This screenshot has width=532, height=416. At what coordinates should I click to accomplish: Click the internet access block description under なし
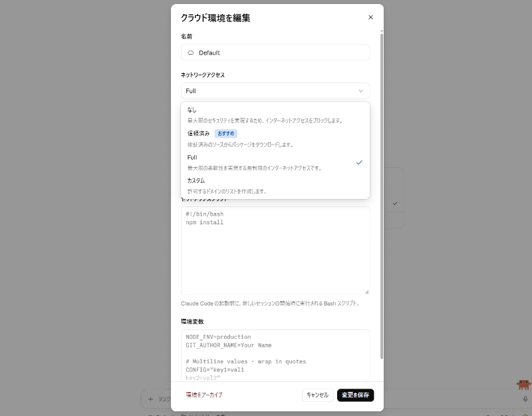click(x=265, y=120)
